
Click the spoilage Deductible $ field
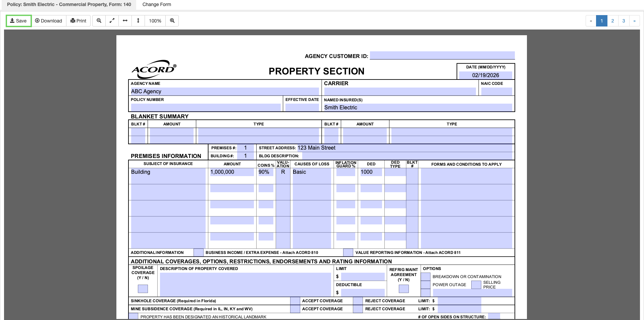point(363,292)
